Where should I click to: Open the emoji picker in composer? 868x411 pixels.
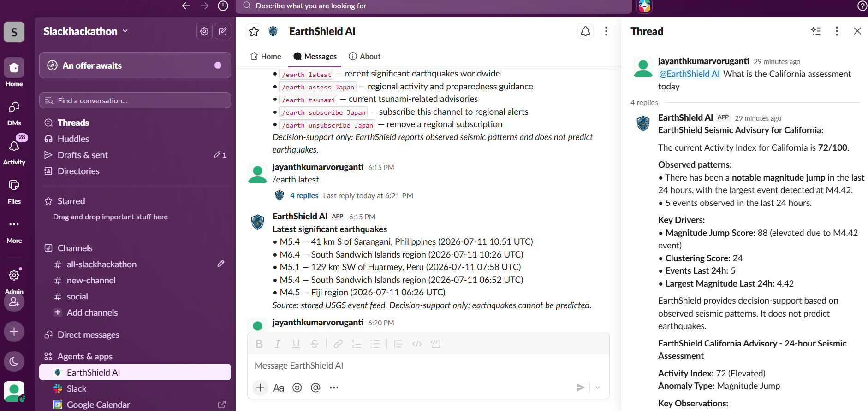coord(297,388)
